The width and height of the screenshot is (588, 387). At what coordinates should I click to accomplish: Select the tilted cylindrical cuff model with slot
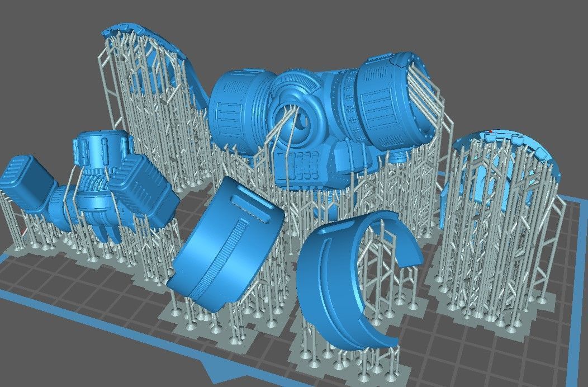click(x=225, y=243)
